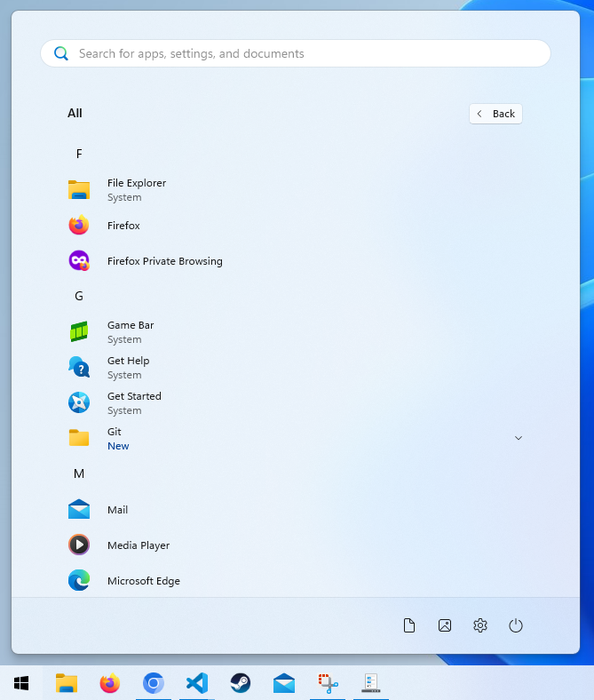594x700 pixels.
Task: Click the 'Get Started' text label
Action: [x=134, y=396]
